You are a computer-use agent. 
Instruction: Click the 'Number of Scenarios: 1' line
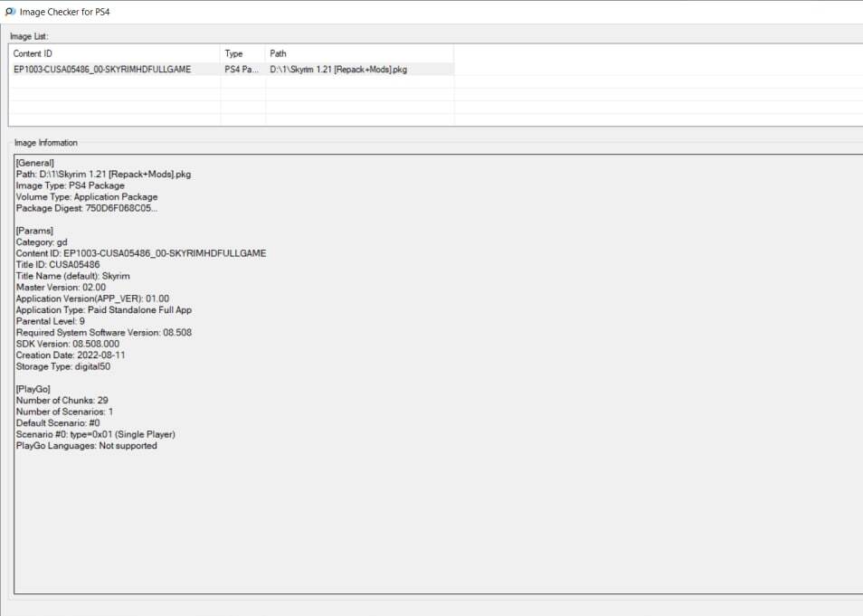pyautogui.click(x=64, y=412)
